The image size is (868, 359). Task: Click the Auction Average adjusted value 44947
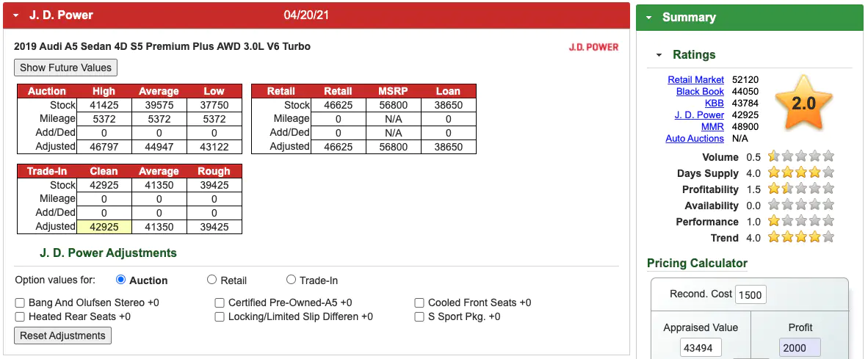tap(159, 147)
